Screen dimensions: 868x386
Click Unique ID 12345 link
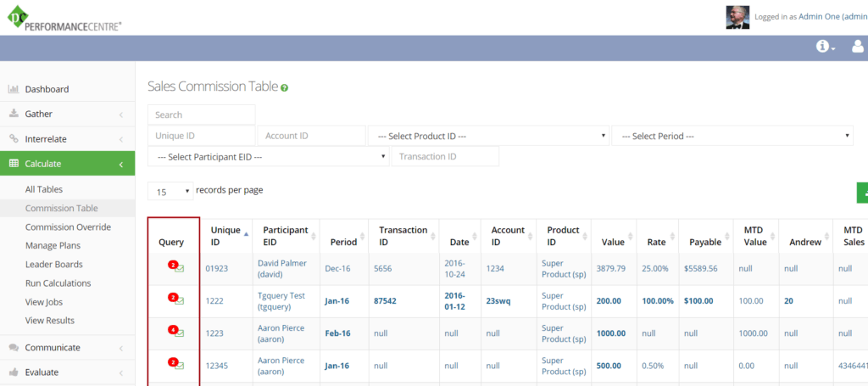click(x=216, y=366)
